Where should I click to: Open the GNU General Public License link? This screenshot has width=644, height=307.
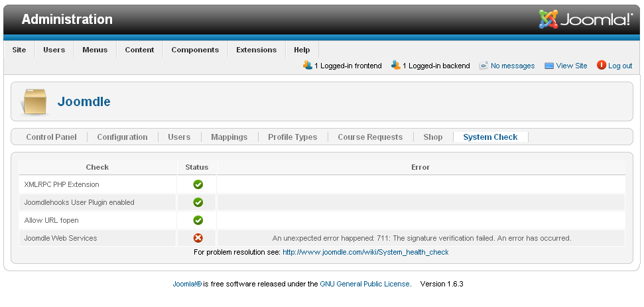pyautogui.click(x=364, y=284)
